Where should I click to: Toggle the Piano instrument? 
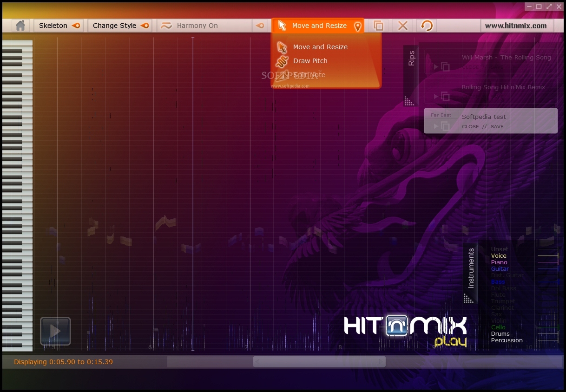(x=499, y=262)
